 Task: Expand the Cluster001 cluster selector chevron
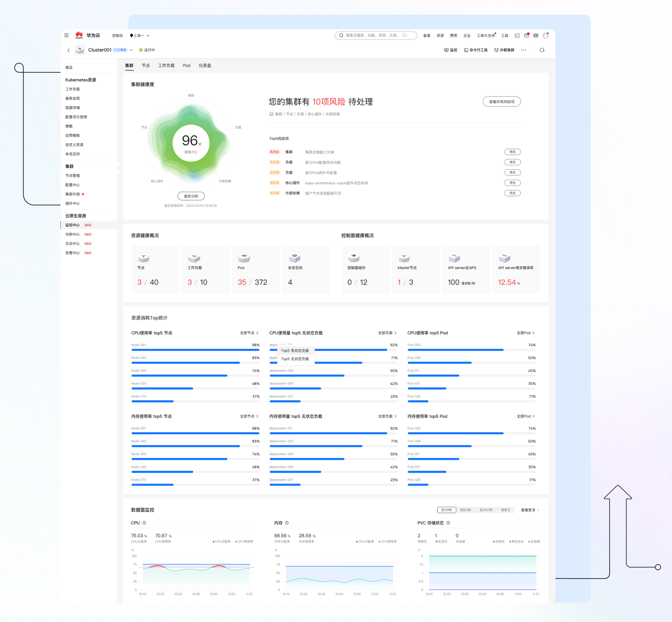pyautogui.click(x=131, y=50)
